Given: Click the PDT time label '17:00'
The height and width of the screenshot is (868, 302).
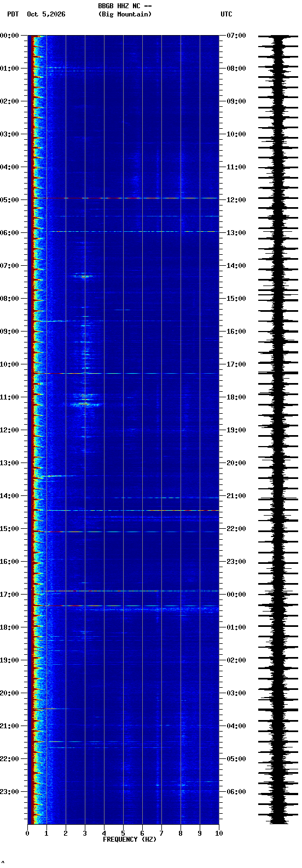Looking at the screenshot, I should pyautogui.click(x=9, y=595).
